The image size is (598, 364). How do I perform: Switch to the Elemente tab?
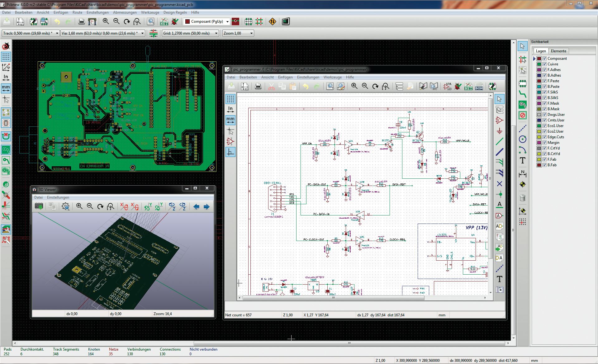(558, 51)
